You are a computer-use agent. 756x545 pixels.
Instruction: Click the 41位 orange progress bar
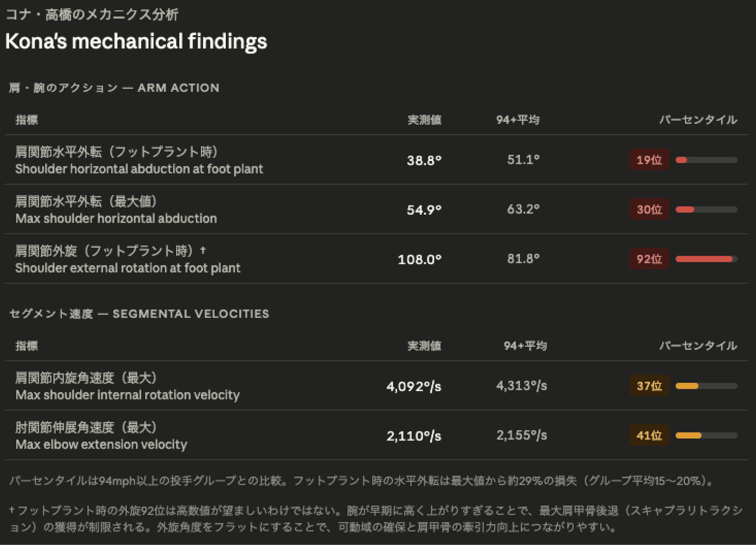[706, 435]
